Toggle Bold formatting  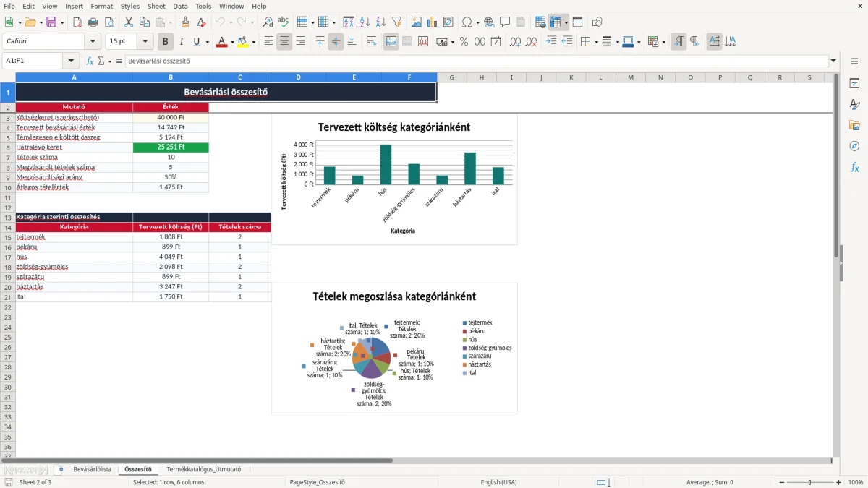click(166, 41)
